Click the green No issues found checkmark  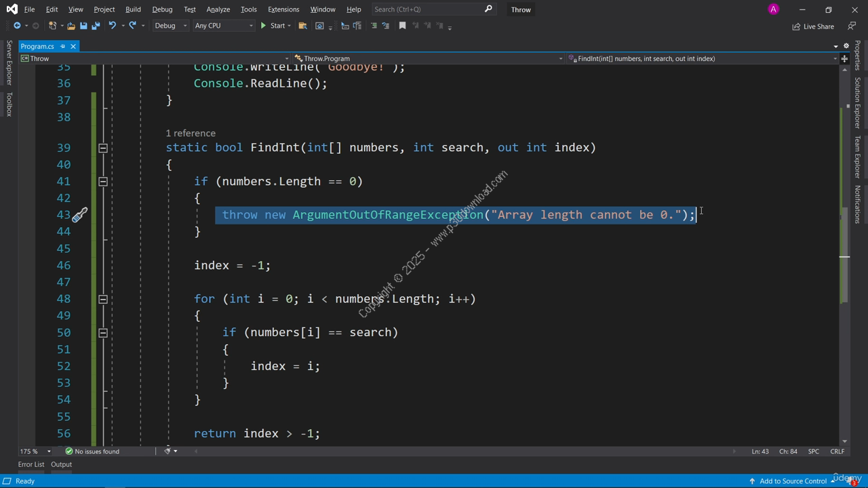click(x=68, y=451)
